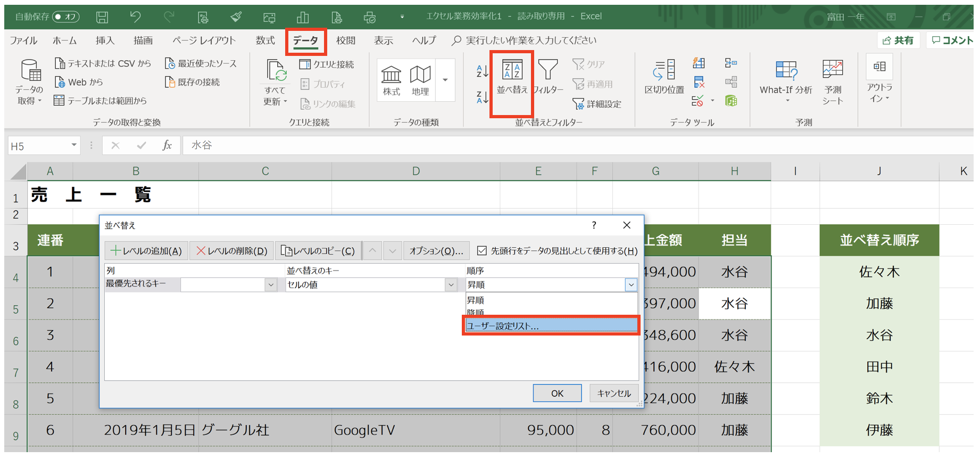Select 昇順 option in the order list
This screenshot has width=980, height=458.
tap(551, 300)
